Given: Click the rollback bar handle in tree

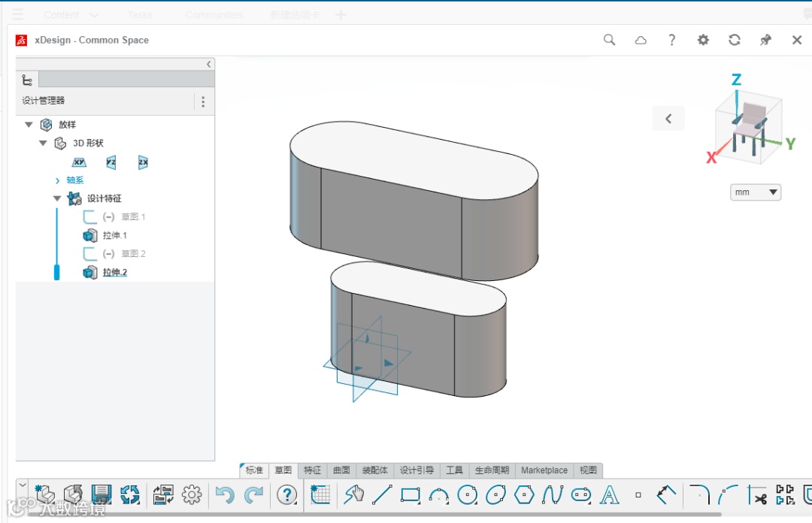Looking at the screenshot, I should click(57, 272).
